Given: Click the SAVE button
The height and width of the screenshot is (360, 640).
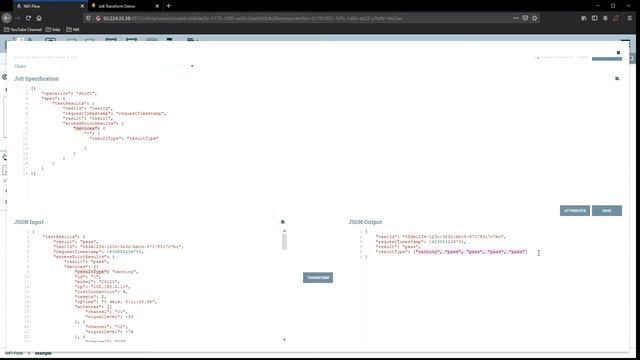Looking at the screenshot, I should point(607,211).
